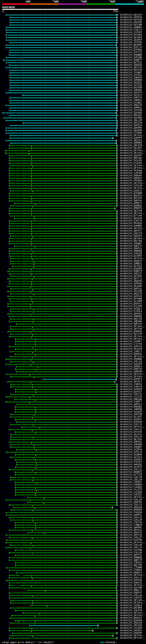Screen dimensions: 146x644
Task: Open hit UniRef100_Q4SD10
Action: [131, 631]
